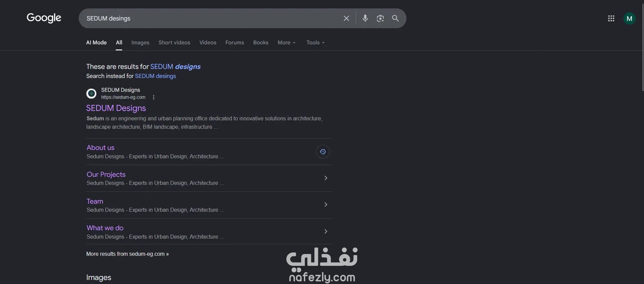Clear the search box with X
The width and height of the screenshot is (644, 284).
click(x=346, y=18)
